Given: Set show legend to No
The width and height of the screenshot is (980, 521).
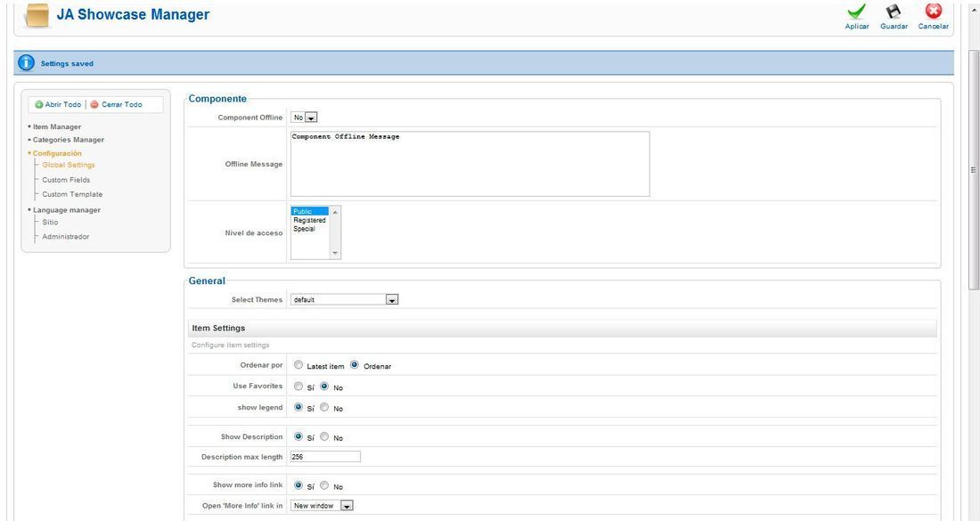Looking at the screenshot, I should [324, 407].
